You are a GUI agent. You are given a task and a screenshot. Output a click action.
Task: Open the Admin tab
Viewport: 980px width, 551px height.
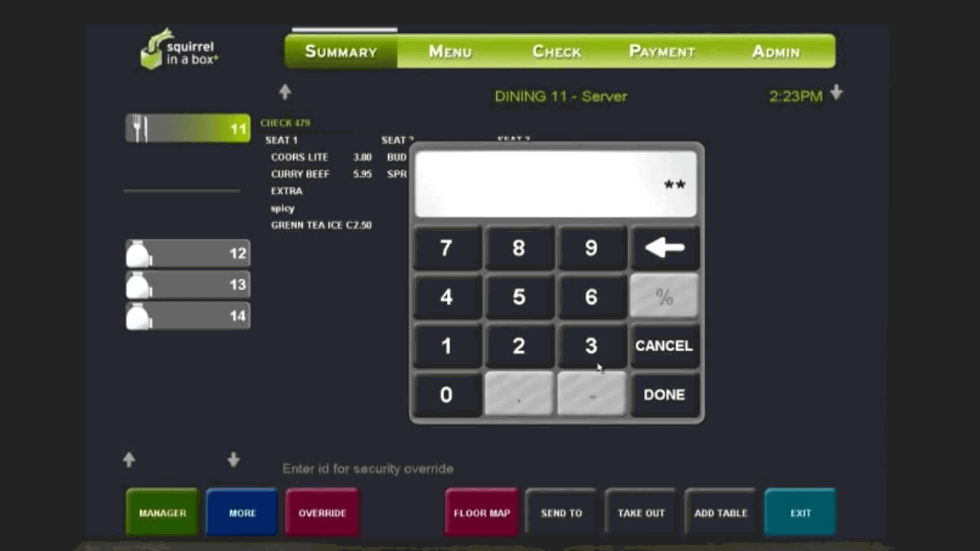[x=776, y=51]
